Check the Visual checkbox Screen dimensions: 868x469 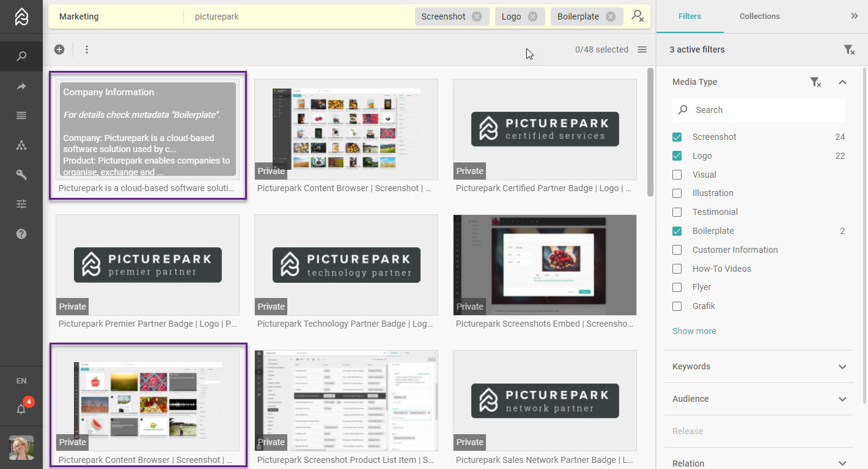(x=677, y=175)
